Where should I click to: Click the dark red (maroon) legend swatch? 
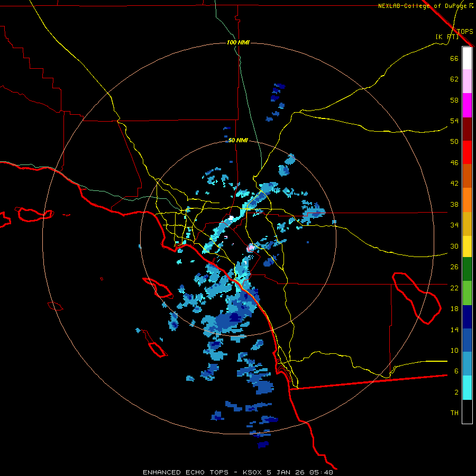click(x=467, y=129)
